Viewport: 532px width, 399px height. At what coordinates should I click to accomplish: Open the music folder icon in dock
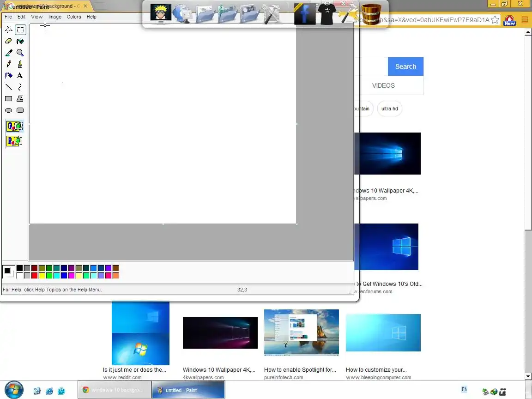(x=227, y=14)
